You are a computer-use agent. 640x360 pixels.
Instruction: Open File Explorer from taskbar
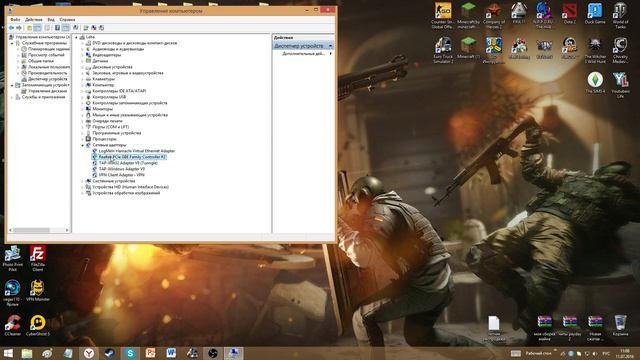coord(27,353)
